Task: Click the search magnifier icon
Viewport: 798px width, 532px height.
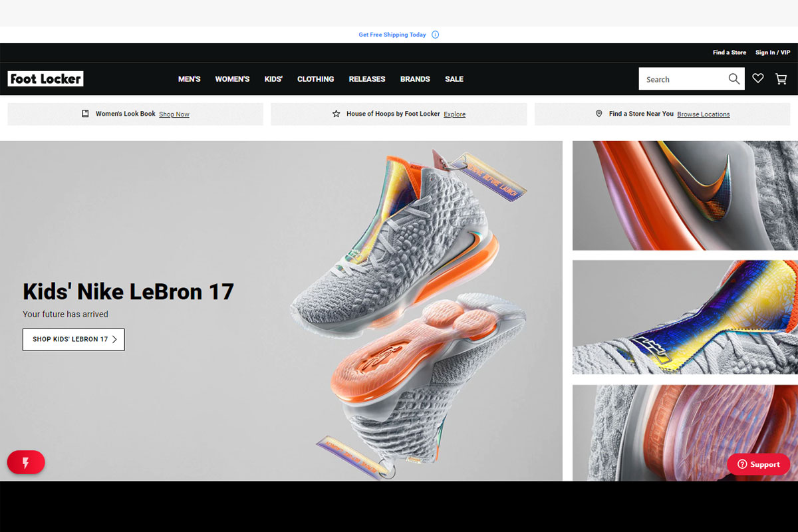Action: click(734, 78)
